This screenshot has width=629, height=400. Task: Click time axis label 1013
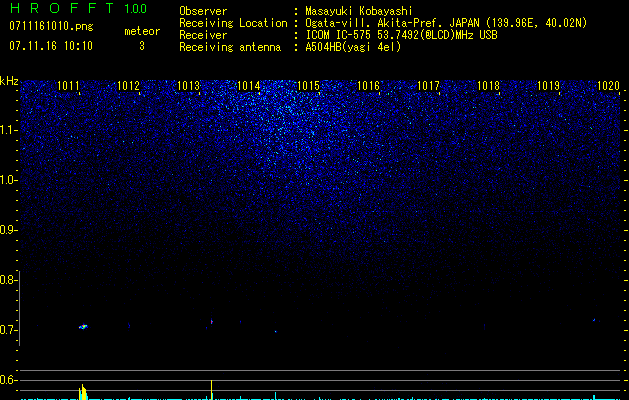(189, 86)
